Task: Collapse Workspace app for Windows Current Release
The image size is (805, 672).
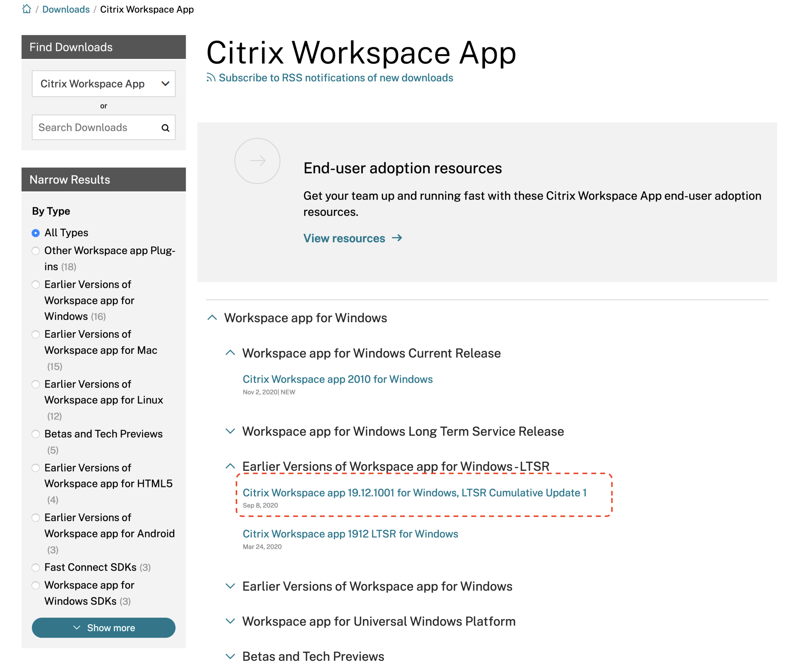Action: [x=230, y=353]
